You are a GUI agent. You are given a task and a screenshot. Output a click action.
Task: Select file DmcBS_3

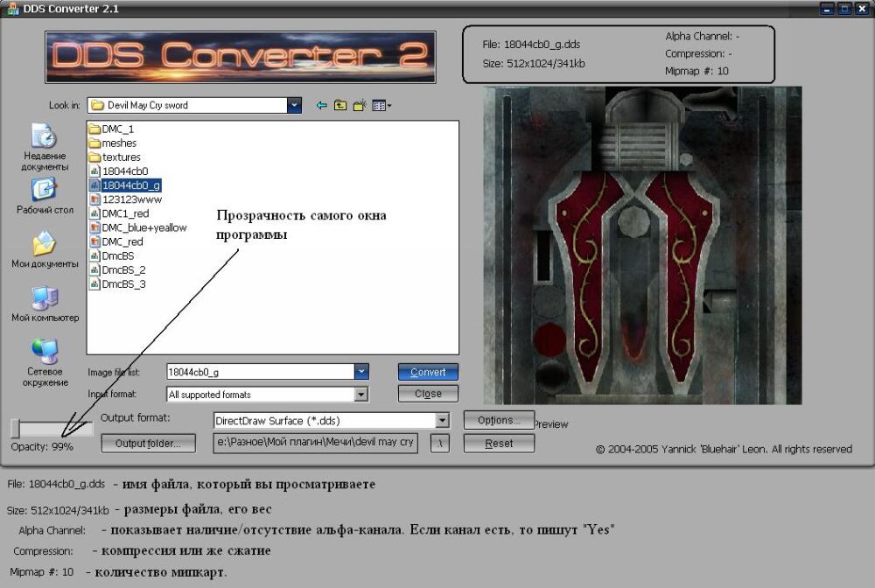(x=117, y=284)
